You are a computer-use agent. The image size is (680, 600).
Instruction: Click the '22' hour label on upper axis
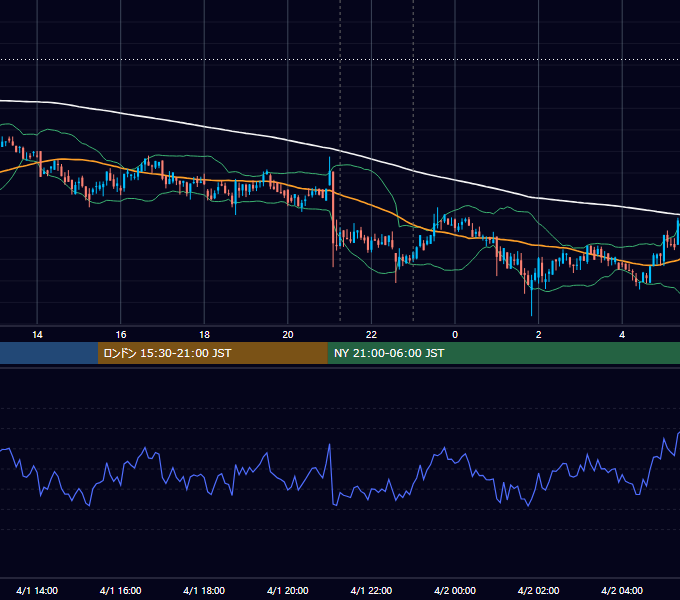pos(371,335)
